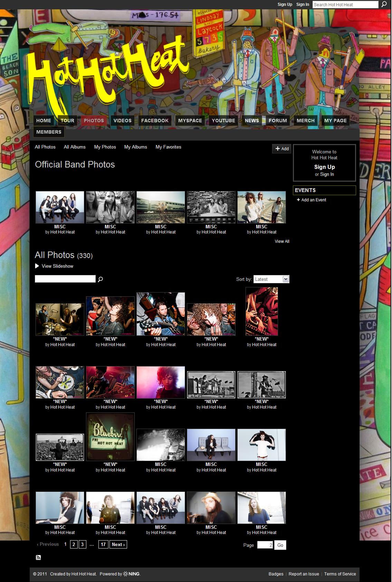This screenshot has width=392, height=582.
Task: Open the FORUM navigation tab
Action: click(x=278, y=121)
